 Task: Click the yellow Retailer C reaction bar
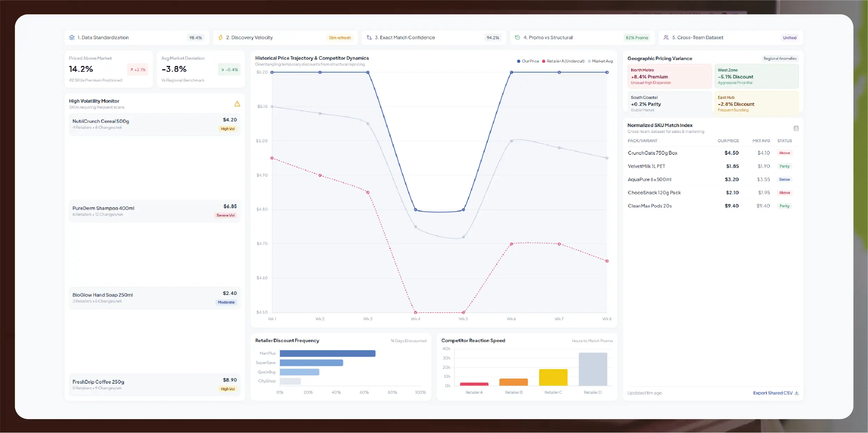tap(553, 377)
